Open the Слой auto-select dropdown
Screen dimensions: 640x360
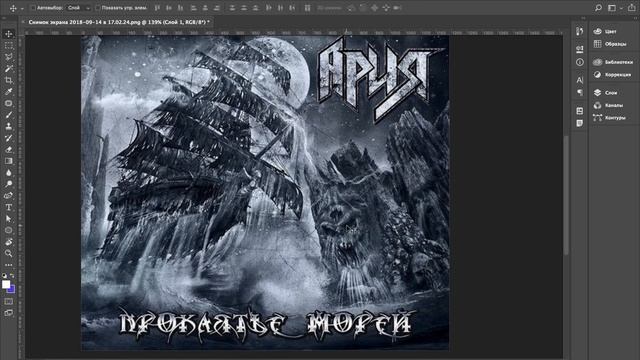(78, 8)
